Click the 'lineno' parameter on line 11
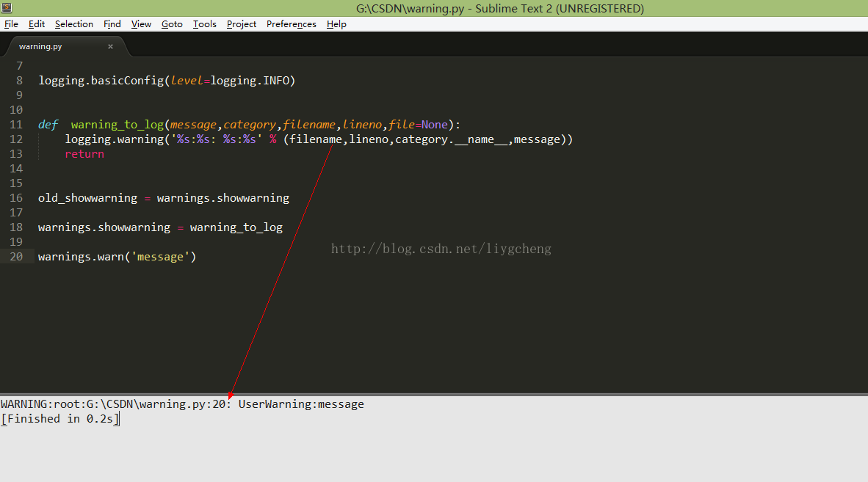The height and width of the screenshot is (482, 868). click(x=362, y=125)
